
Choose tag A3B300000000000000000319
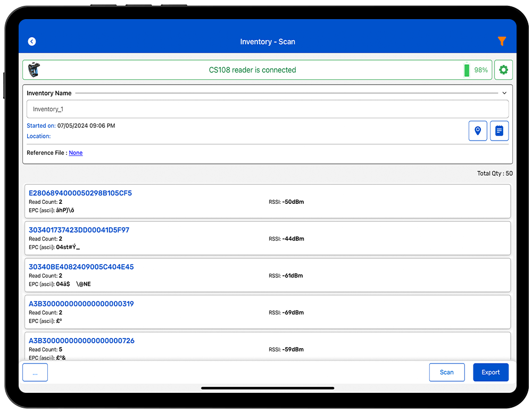pos(81,304)
